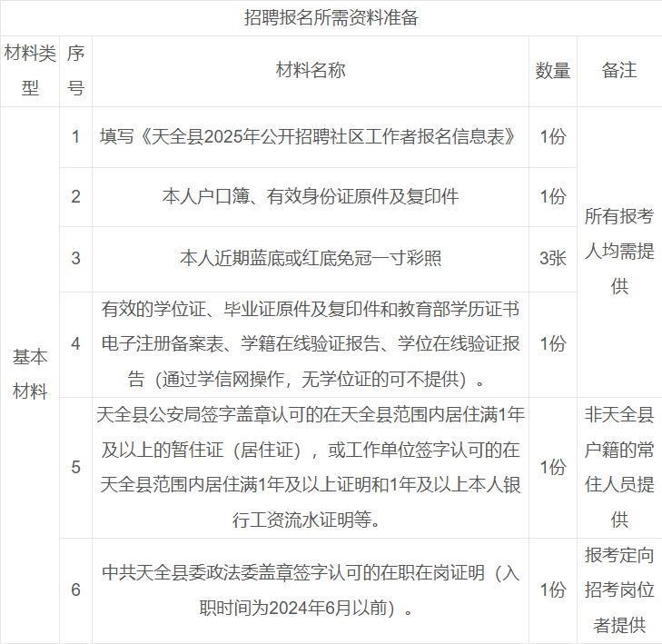Click sequence number 1 cell

tap(76, 137)
